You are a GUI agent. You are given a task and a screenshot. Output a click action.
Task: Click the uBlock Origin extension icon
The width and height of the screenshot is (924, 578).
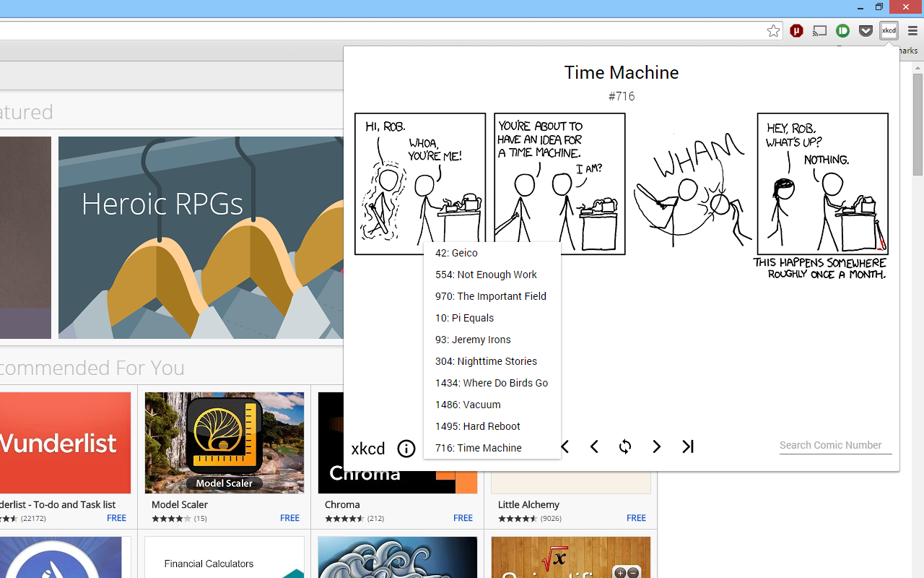click(x=796, y=31)
